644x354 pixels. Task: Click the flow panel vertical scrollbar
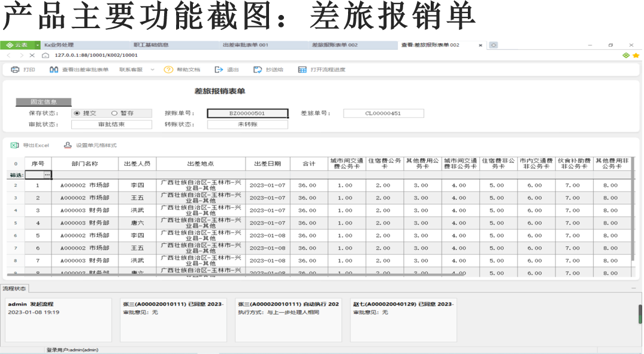tap(640, 314)
